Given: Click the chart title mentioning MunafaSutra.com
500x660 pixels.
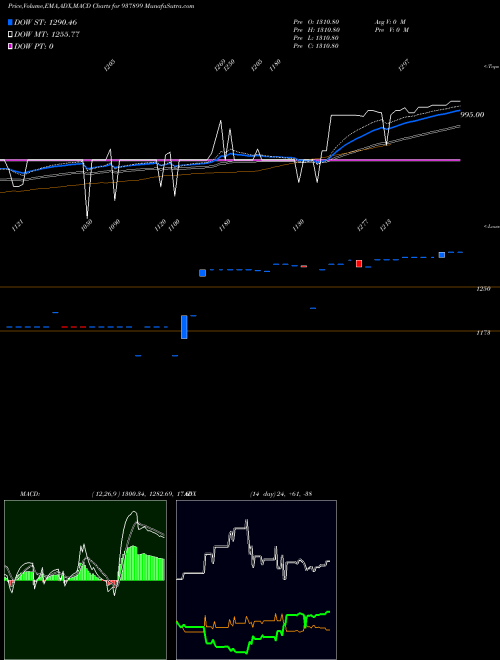Looking at the screenshot, I should click(101, 6).
